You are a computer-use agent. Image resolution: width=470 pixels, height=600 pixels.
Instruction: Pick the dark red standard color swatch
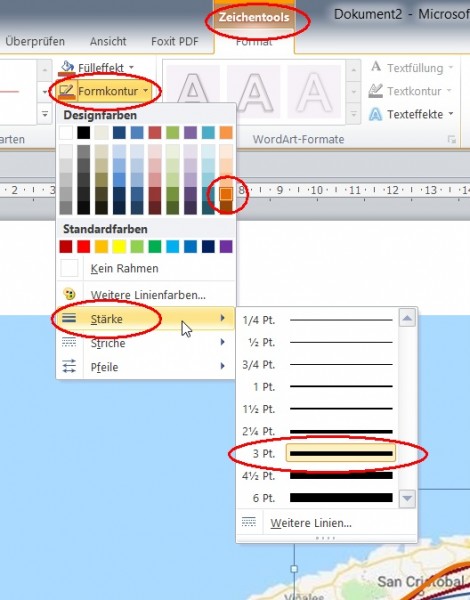[x=66, y=246]
